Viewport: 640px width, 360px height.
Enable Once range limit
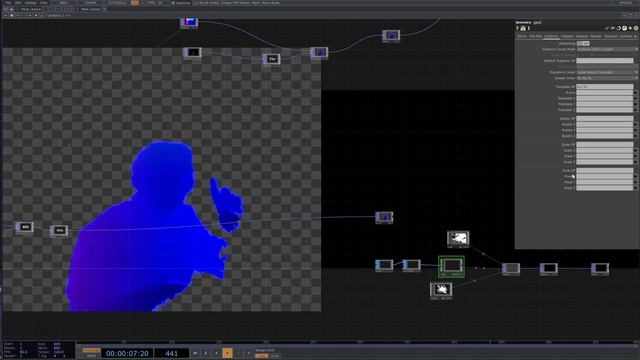[275, 356]
